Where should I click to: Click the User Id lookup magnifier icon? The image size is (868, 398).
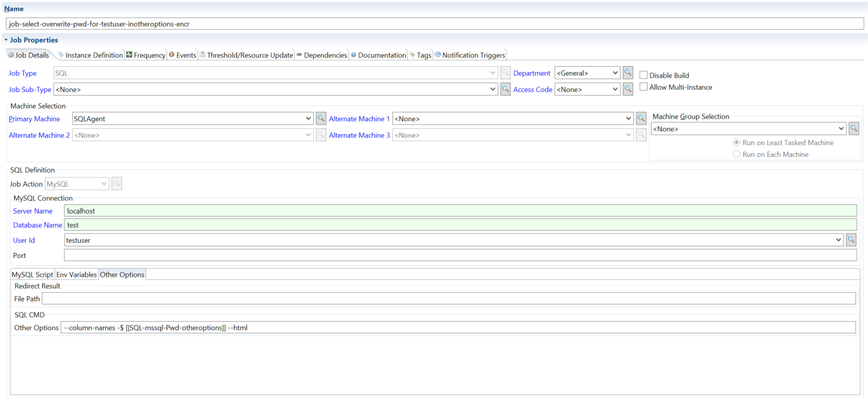(x=851, y=239)
